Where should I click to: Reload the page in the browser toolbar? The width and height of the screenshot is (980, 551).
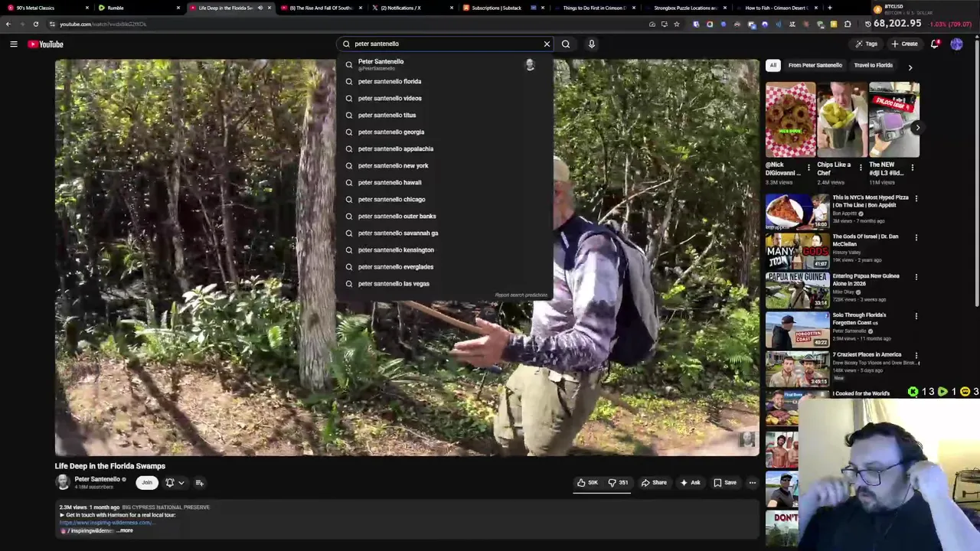coord(35,24)
